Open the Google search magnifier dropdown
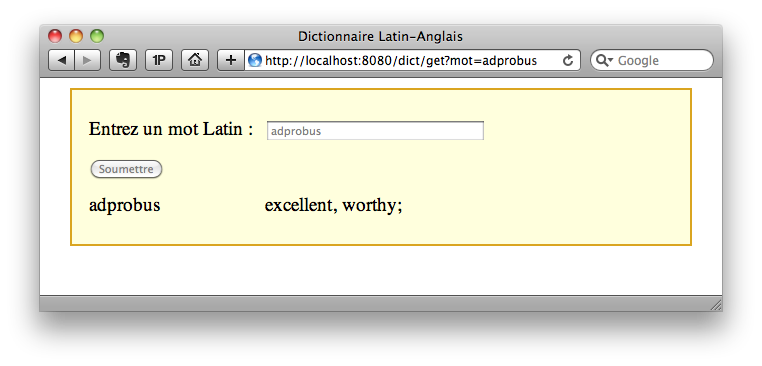762x366 pixels. [x=605, y=60]
